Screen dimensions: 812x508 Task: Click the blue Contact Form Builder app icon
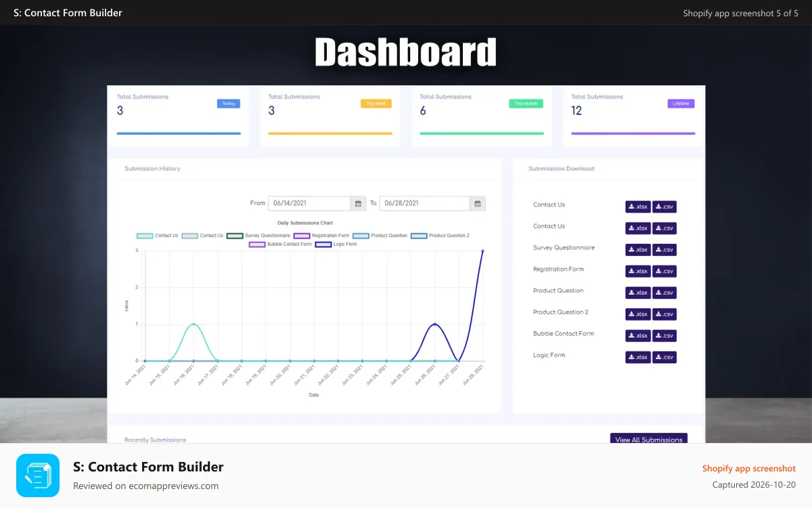click(38, 475)
